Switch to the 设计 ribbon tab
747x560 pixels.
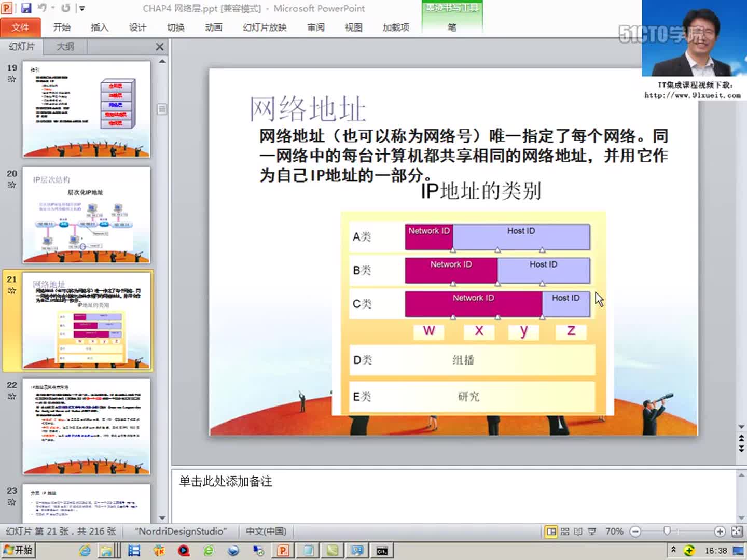[x=137, y=27]
